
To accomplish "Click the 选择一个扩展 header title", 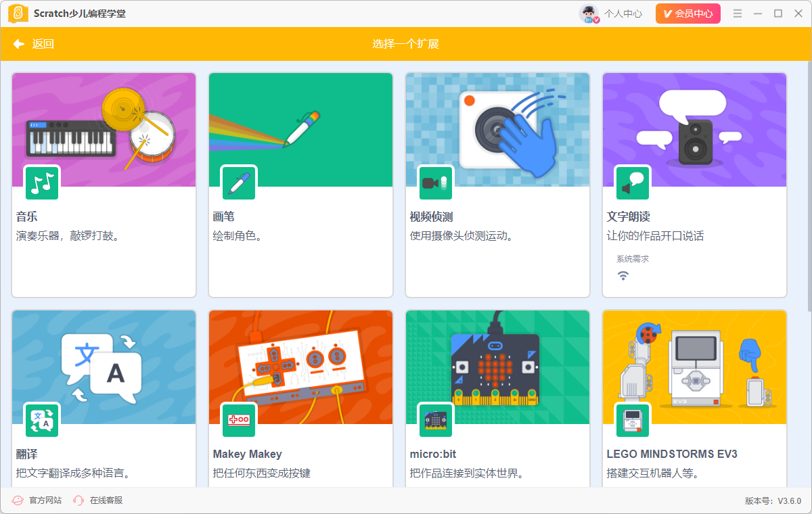I will click(406, 44).
